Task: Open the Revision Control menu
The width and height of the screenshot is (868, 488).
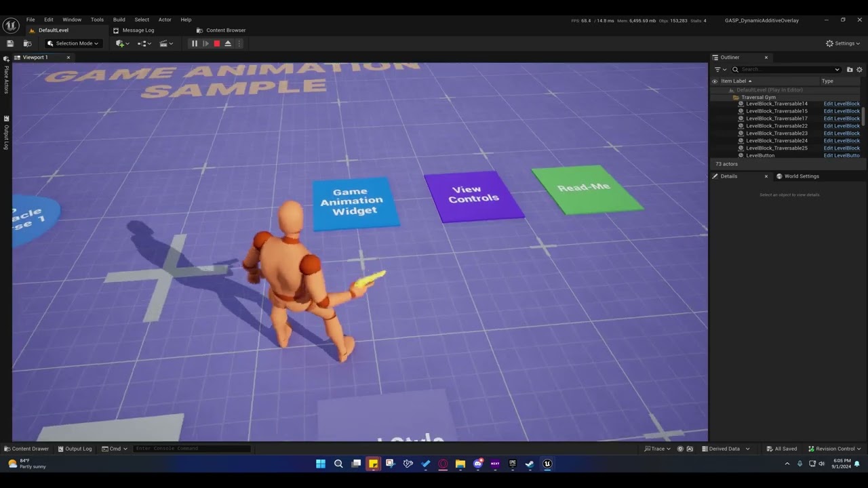Action: pos(834,449)
